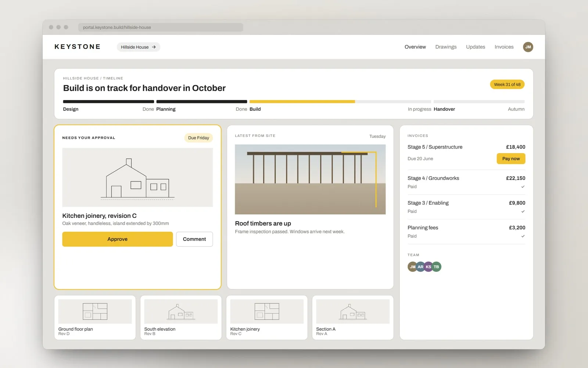Open the Stage 4 / Groundworks invoice
Viewport: 588px width, 368px height.
pos(466,182)
